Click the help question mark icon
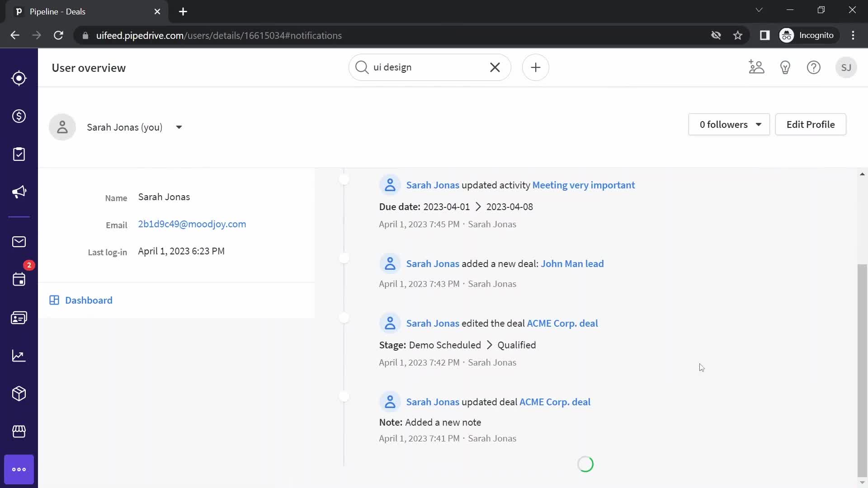Image resolution: width=868 pixels, height=488 pixels. [814, 67]
